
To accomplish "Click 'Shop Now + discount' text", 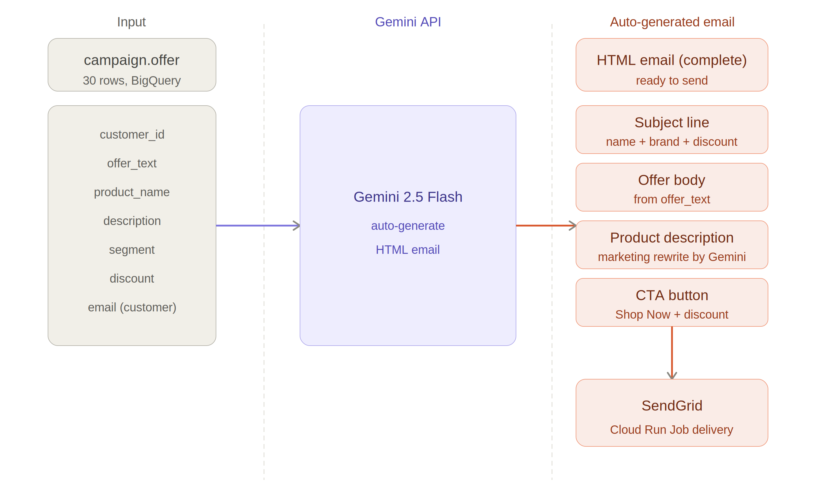I will [x=671, y=315].
